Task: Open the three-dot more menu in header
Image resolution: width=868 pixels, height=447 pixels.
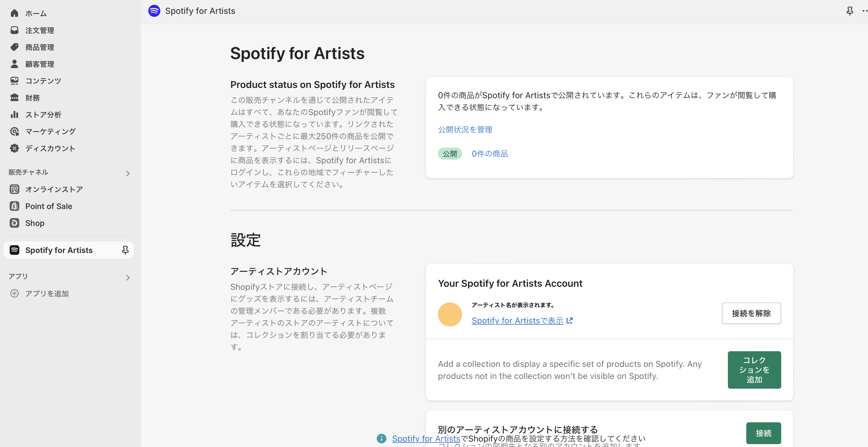Action: 865,11
